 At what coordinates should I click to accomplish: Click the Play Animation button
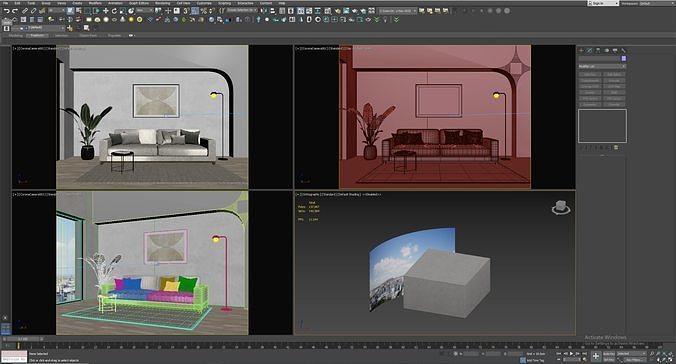pos(571,354)
